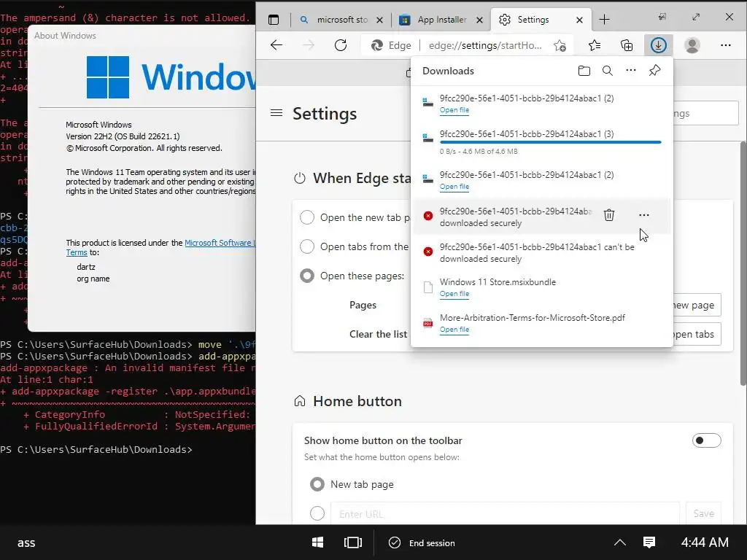Open file link for More-Arbitration-Terms PDF

(454, 330)
